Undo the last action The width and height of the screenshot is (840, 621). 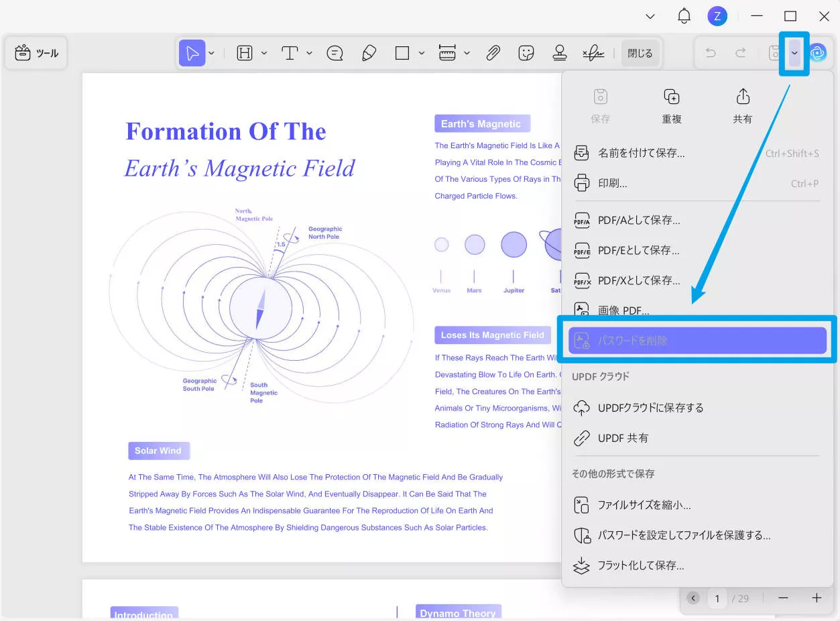click(x=711, y=53)
